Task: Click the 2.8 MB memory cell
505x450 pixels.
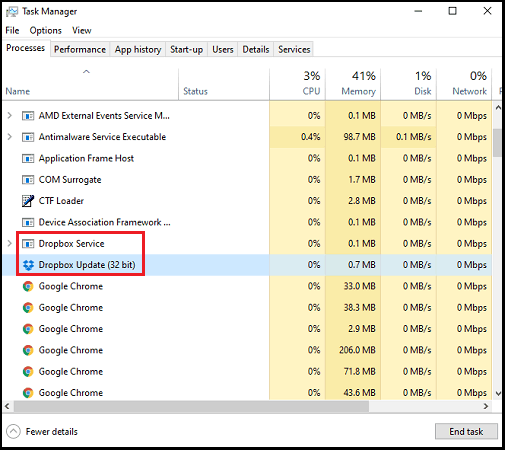Action: [353, 201]
